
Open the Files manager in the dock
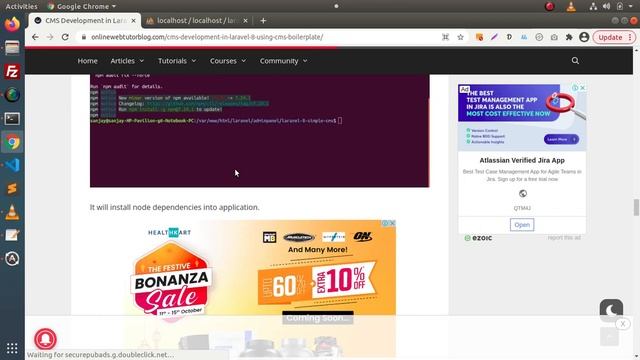(x=12, y=48)
